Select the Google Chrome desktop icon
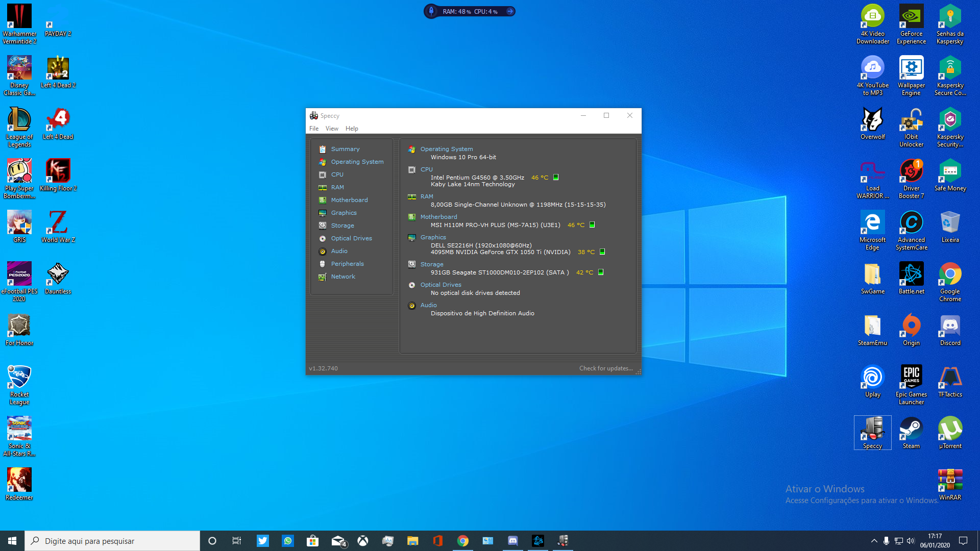 pos(950,282)
